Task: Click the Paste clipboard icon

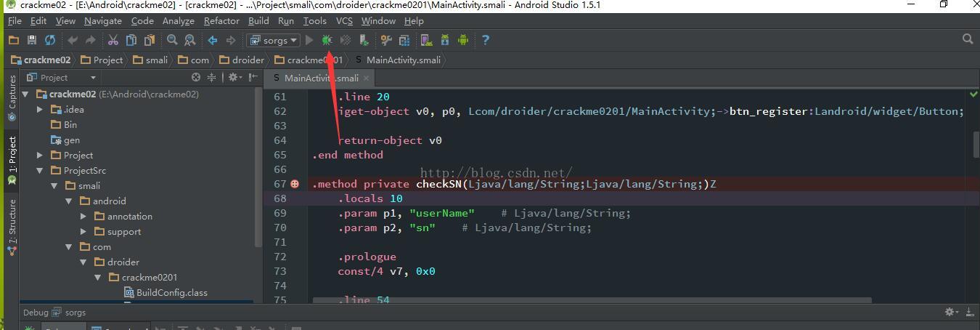Action: (x=150, y=40)
